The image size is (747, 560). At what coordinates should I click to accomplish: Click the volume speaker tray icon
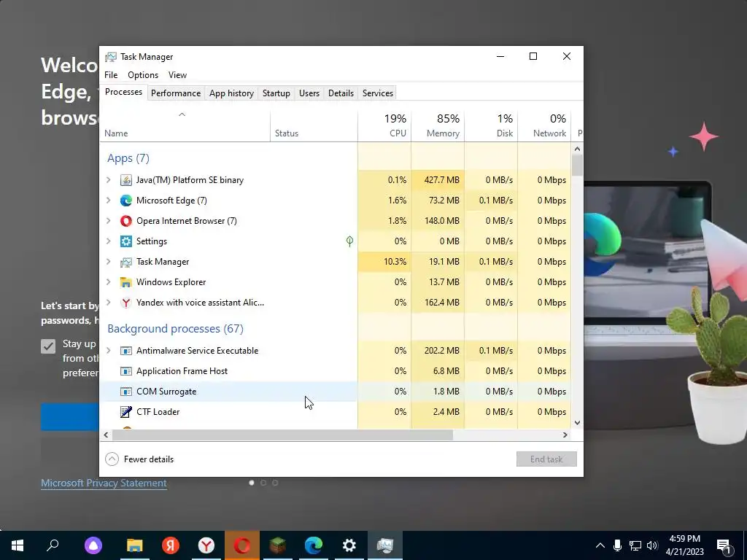[652, 545]
